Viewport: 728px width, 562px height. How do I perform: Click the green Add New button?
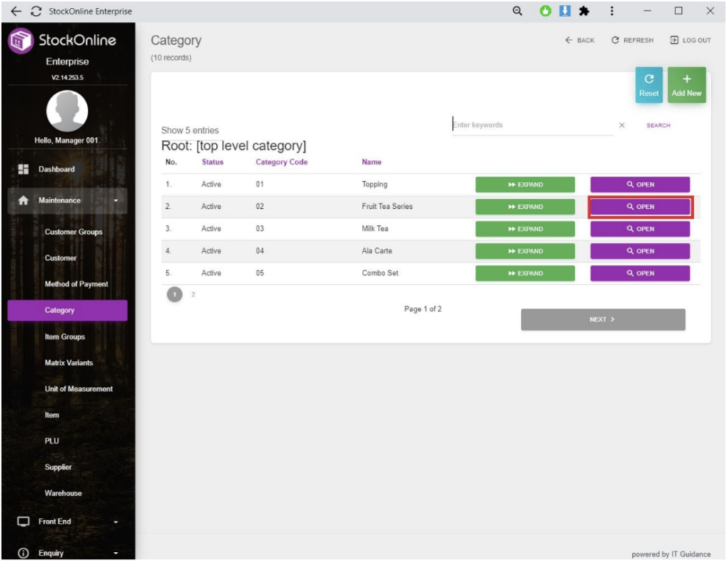tap(686, 85)
